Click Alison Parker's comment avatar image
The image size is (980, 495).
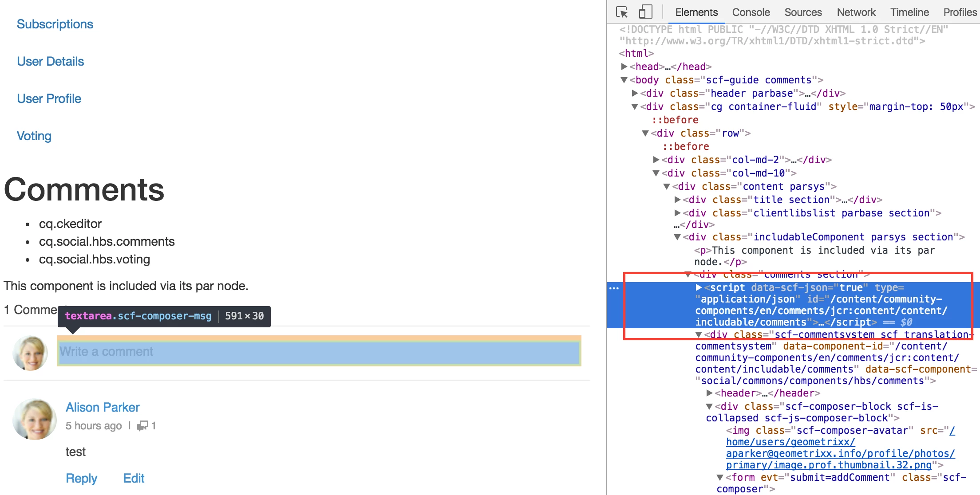(35, 419)
